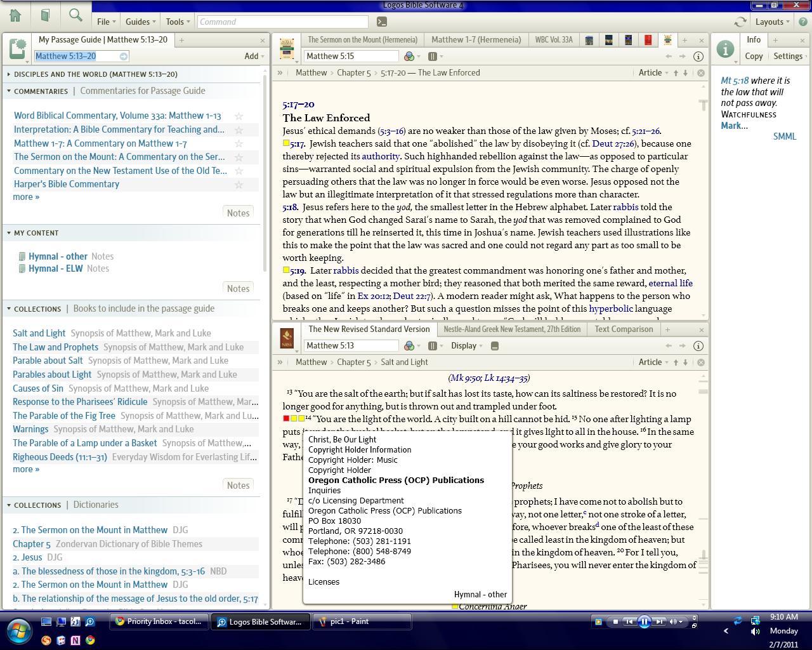Star the Harper's Bible Commentary entry
Viewport: 812px width, 650px height.
click(239, 184)
